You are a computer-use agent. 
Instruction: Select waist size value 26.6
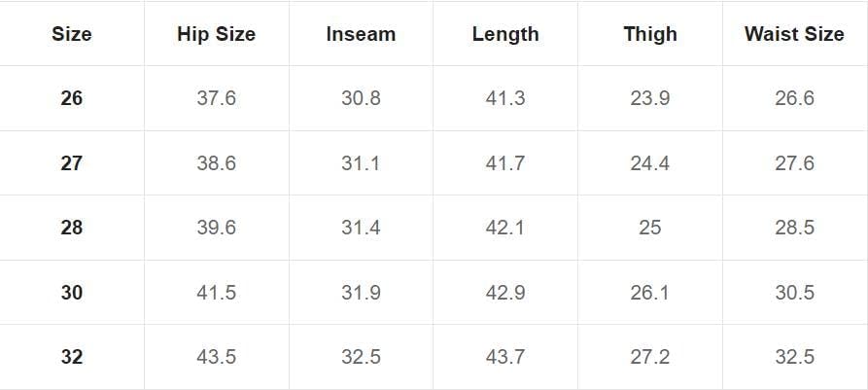point(794,98)
